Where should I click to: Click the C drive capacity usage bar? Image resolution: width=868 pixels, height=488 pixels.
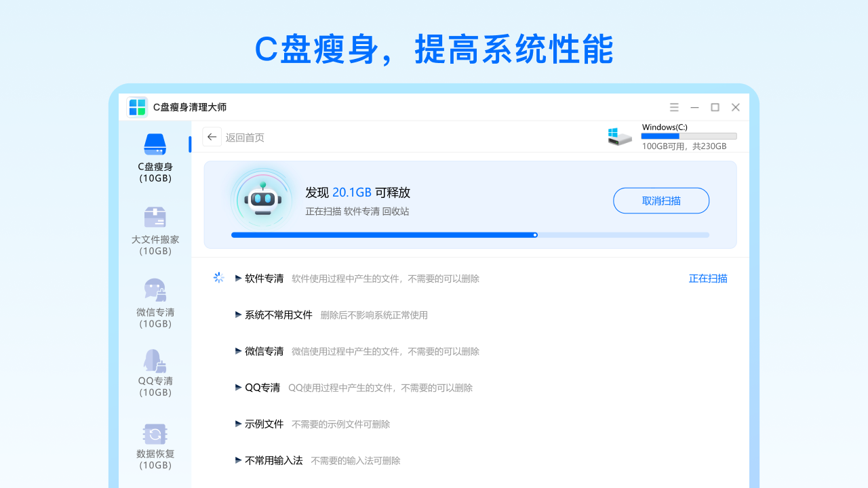688,136
